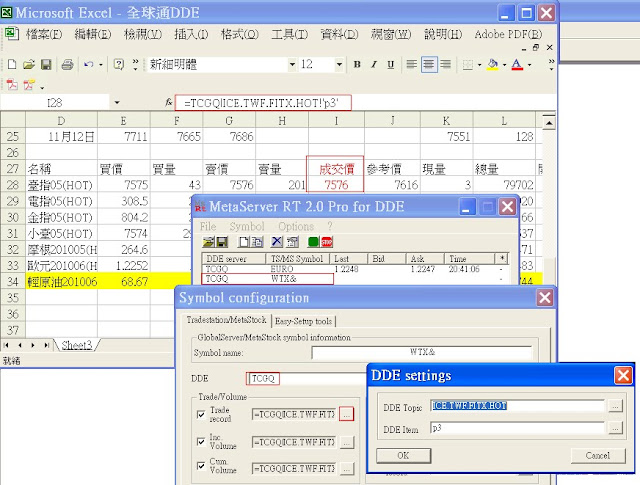The height and width of the screenshot is (485, 640).
Task: Save the workbook with the floppy disk icon
Action: [x=46, y=65]
